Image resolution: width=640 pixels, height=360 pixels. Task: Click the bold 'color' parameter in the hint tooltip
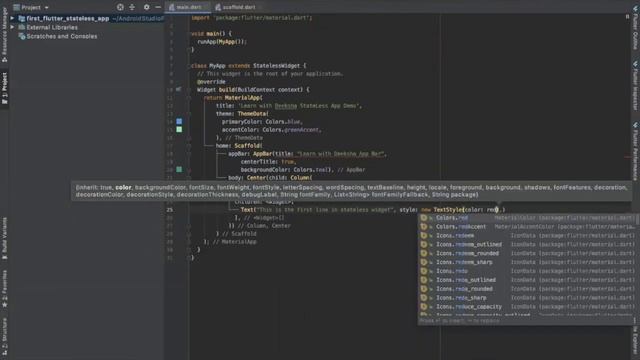pos(123,188)
